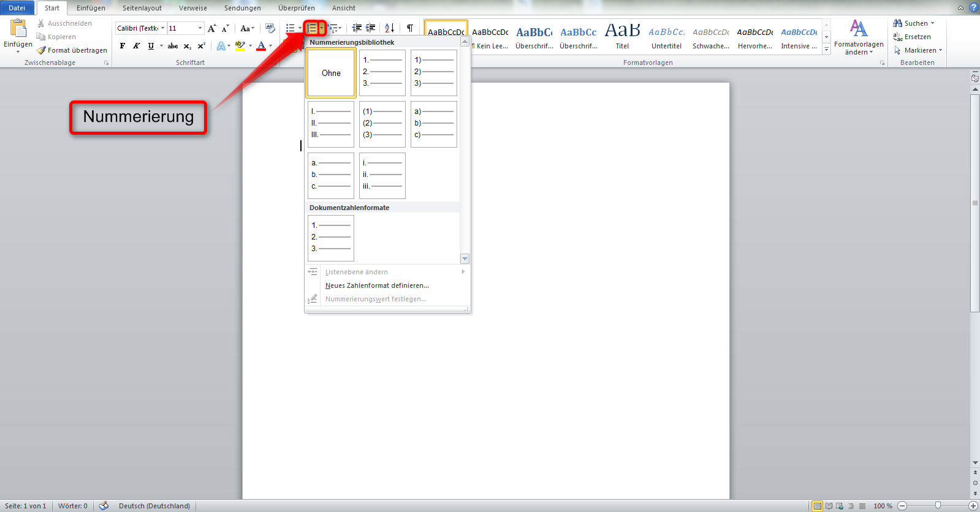Select the Ohne numbering option
980x512 pixels.
click(x=331, y=73)
